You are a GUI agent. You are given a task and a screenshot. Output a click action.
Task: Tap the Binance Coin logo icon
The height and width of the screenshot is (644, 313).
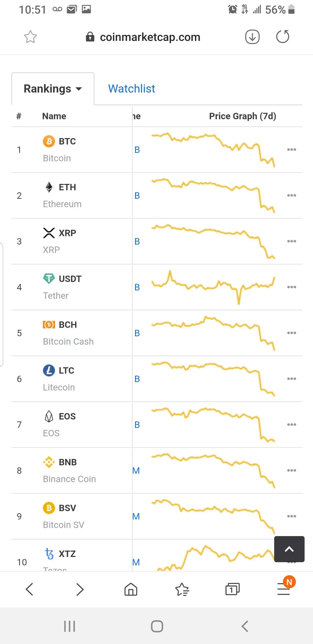(49, 462)
